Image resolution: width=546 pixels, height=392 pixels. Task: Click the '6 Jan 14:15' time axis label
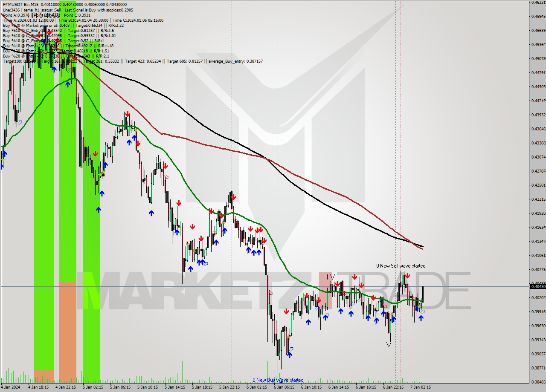click(339, 387)
